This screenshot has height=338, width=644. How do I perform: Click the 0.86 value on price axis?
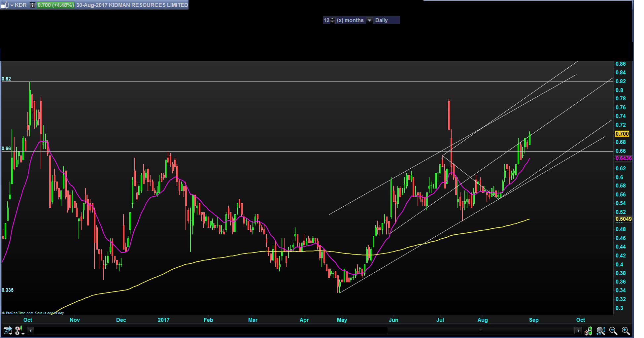621,64
